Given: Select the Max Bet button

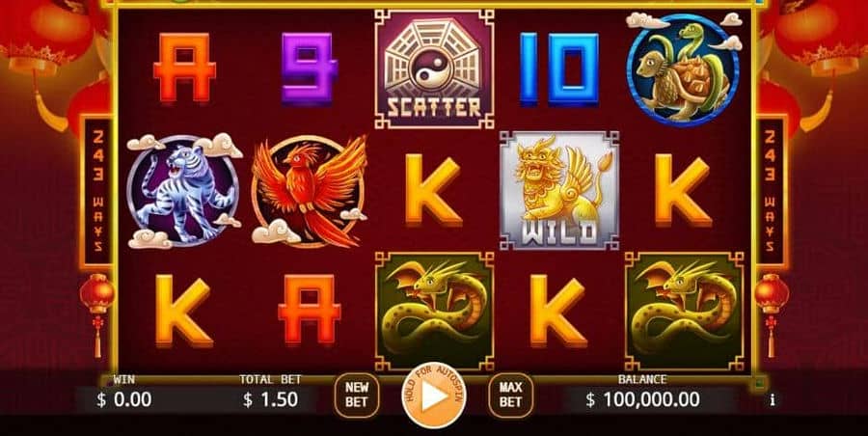Looking at the screenshot, I should tap(510, 395).
